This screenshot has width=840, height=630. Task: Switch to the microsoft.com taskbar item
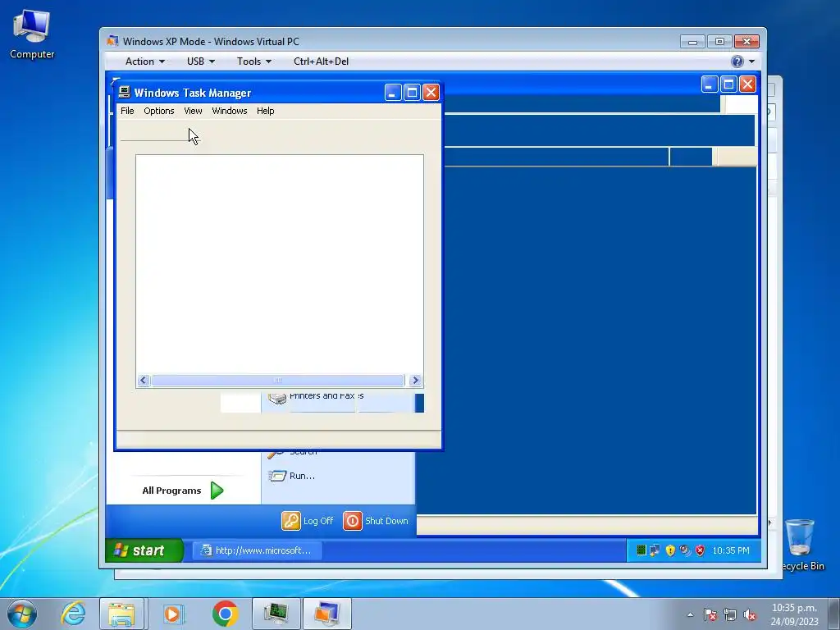point(257,550)
